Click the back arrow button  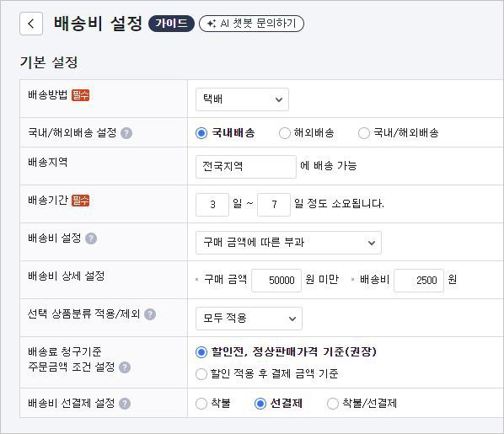pyautogui.click(x=31, y=24)
